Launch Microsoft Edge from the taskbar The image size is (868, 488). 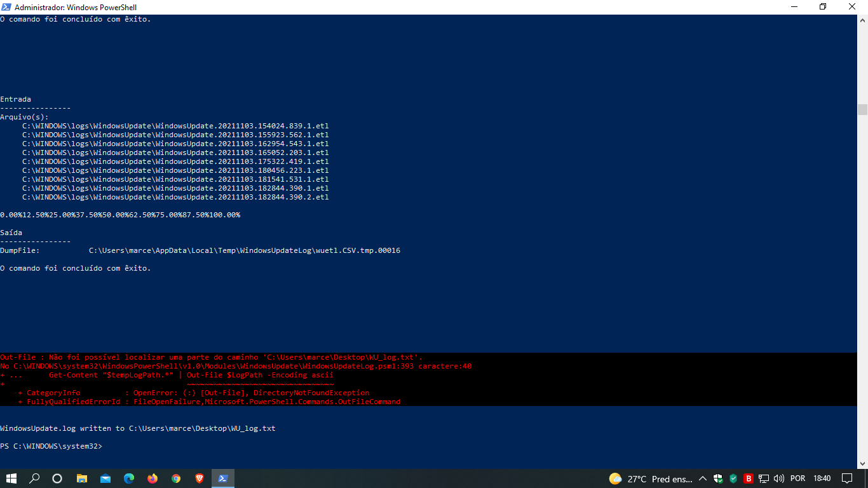pyautogui.click(x=129, y=478)
